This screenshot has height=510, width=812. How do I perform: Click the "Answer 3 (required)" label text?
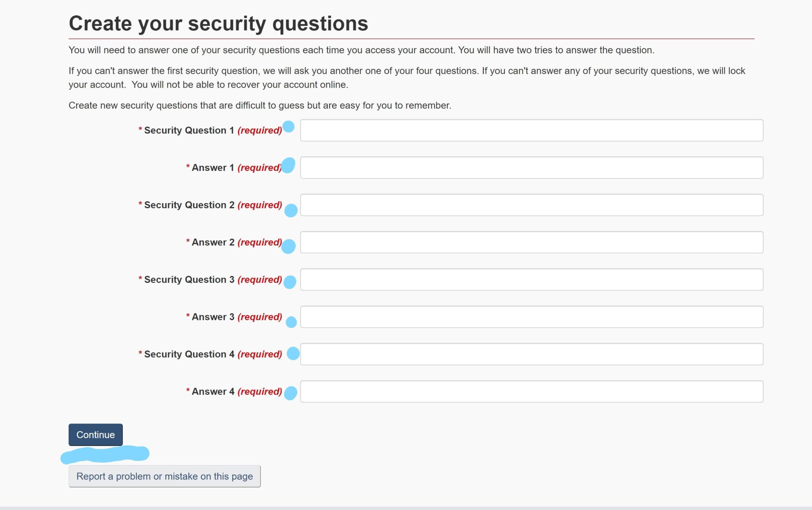(x=234, y=316)
